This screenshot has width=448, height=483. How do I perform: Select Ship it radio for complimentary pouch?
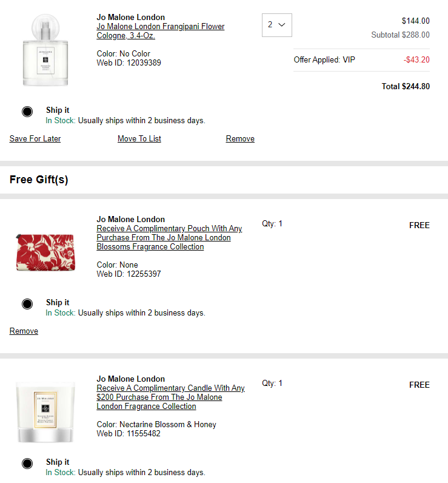[x=27, y=304]
